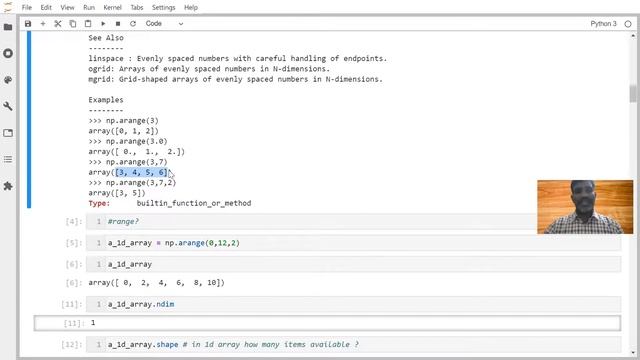Click the [5]: input prompt label

[74, 243]
